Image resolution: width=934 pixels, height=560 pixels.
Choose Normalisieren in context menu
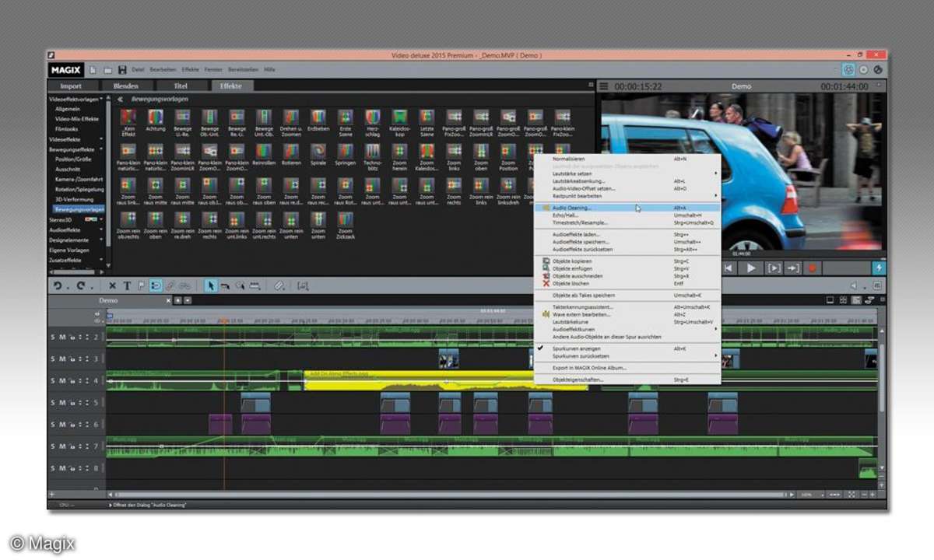click(627, 158)
